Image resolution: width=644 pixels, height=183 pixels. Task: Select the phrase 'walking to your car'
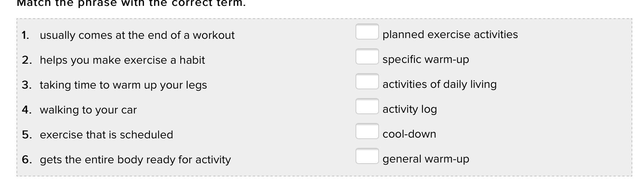pos(88,110)
